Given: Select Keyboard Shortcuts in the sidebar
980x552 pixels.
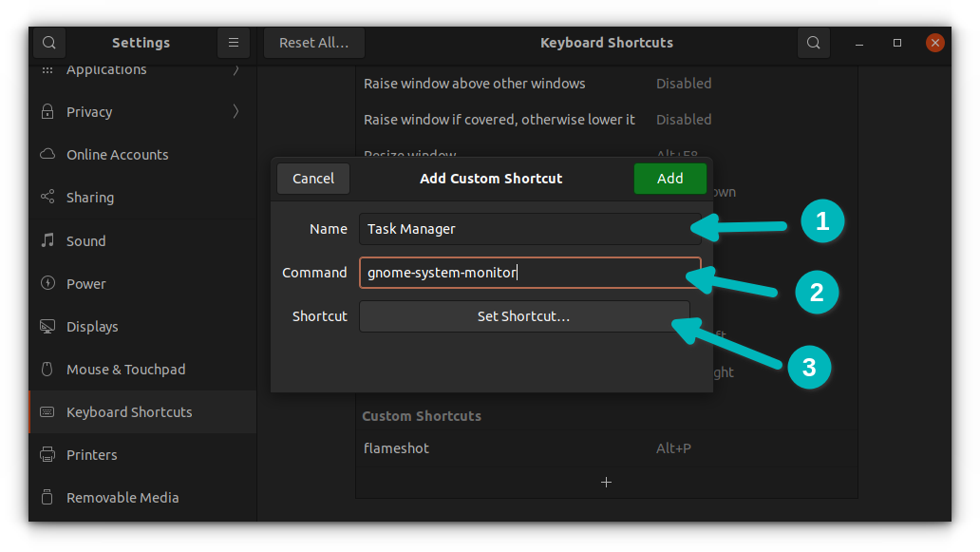Looking at the screenshot, I should click(x=127, y=411).
